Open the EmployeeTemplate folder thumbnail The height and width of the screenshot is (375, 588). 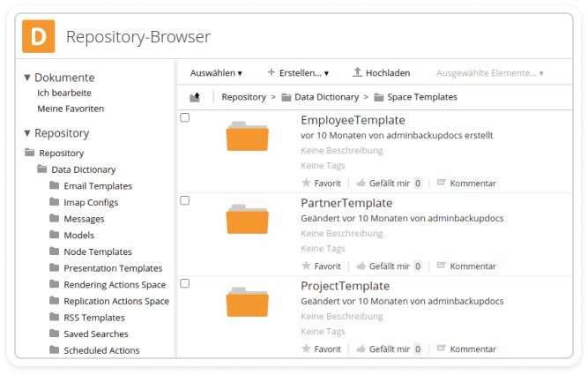tap(247, 136)
